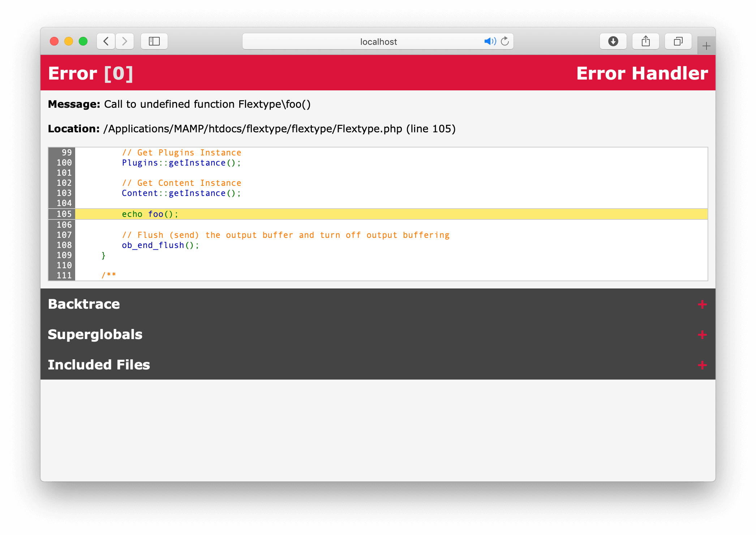Expand Backtrace with its red plus
The width and height of the screenshot is (756, 535).
click(x=702, y=304)
